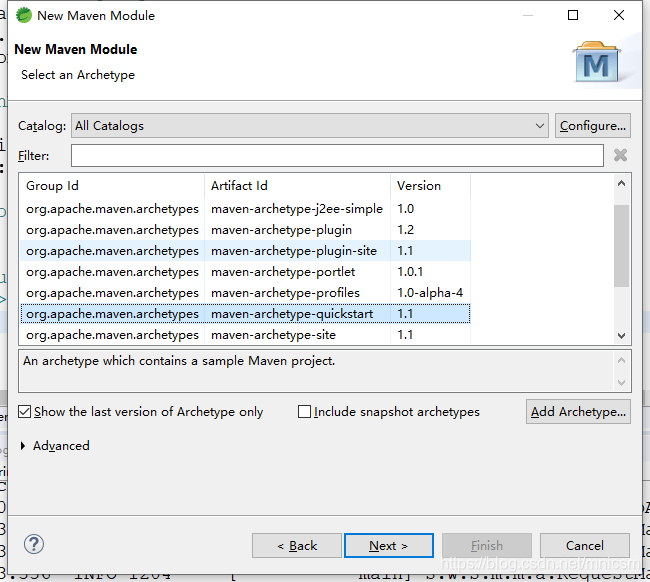Close the New Maven Module dialog
Screen dimensions: 650x582
(x=618, y=15)
